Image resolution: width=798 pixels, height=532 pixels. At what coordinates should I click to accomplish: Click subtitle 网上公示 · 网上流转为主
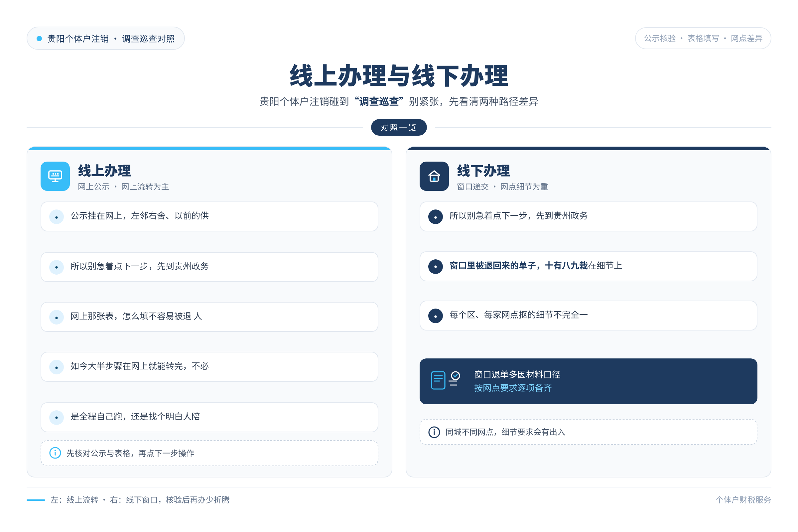point(123,187)
